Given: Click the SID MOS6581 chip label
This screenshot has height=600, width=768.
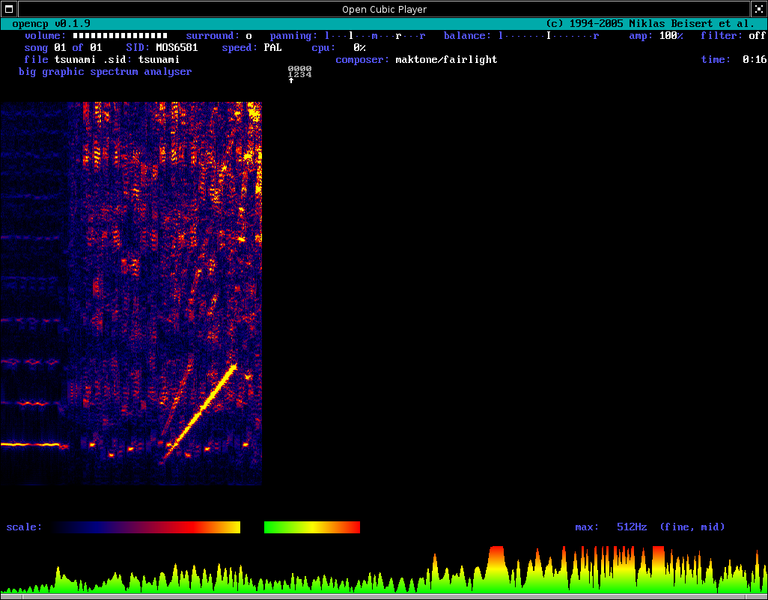Looking at the screenshot, I should point(176,48).
